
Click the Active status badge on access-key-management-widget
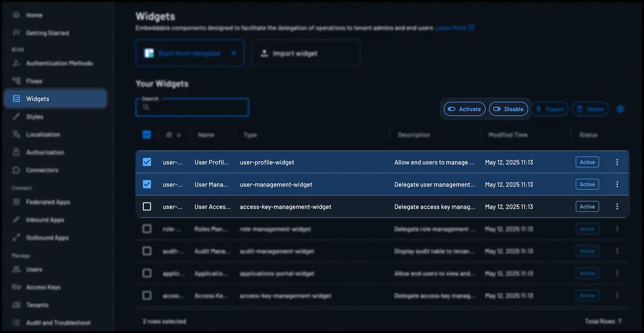pyautogui.click(x=587, y=206)
